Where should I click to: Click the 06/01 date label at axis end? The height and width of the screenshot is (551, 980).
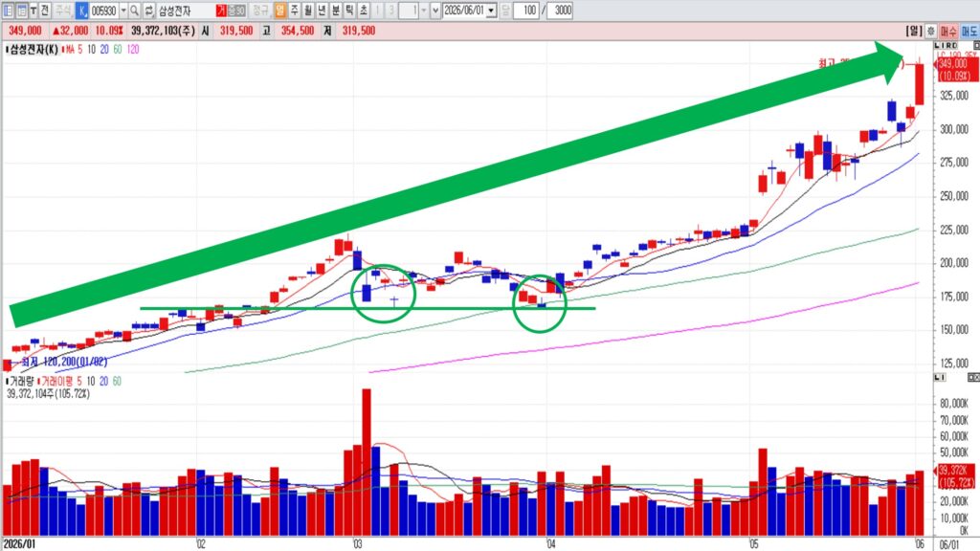coord(949,544)
